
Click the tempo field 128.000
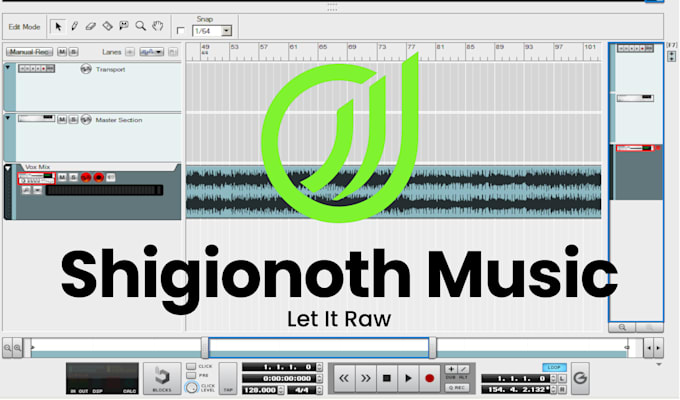pyautogui.click(x=260, y=390)
